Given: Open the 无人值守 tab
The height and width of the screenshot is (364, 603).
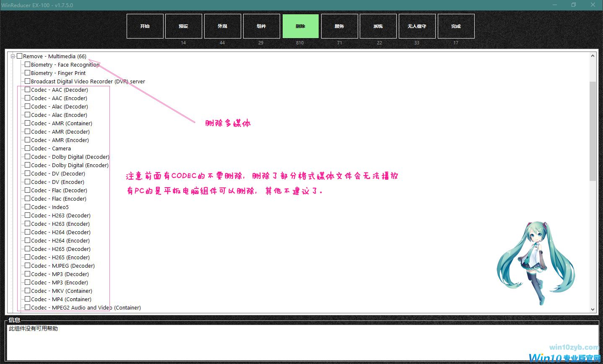Looking at the screenshot, I should (x=417, y=26).
